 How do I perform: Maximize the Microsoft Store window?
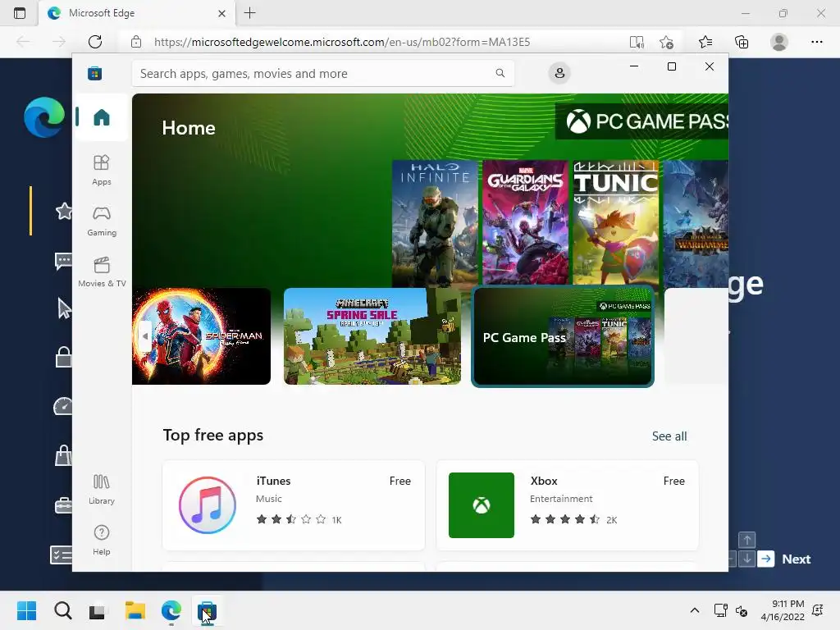[672, 66]
